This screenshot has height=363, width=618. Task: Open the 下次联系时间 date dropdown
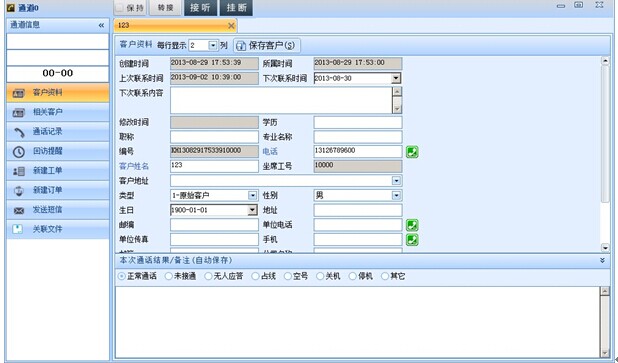(396, 78)
